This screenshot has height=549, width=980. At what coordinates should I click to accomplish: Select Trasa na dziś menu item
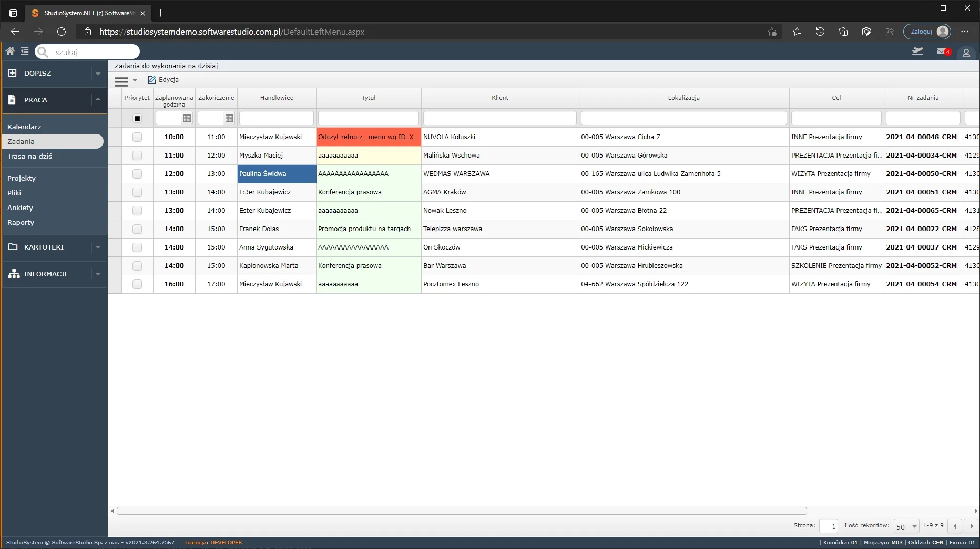pos(29,156)
